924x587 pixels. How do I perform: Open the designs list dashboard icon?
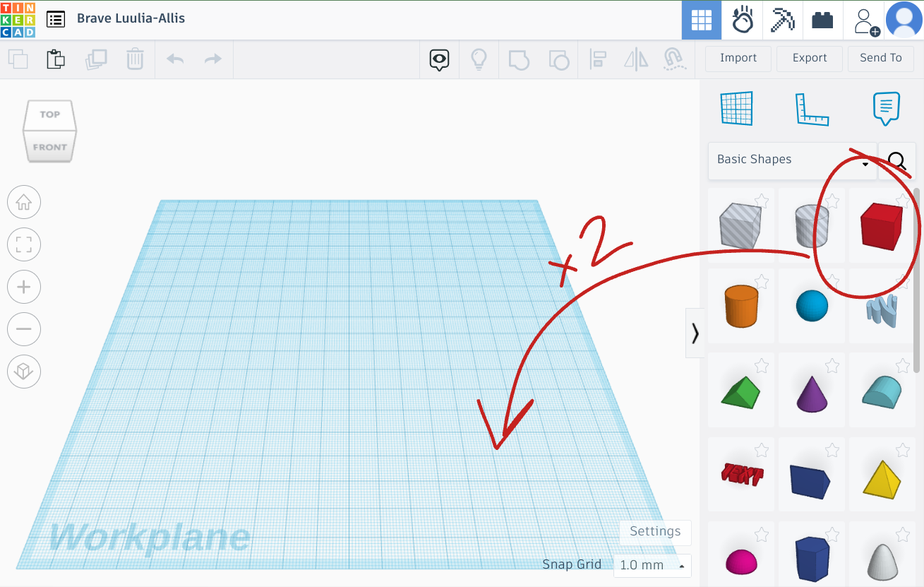pyautogui.click(x=55, y=19)
